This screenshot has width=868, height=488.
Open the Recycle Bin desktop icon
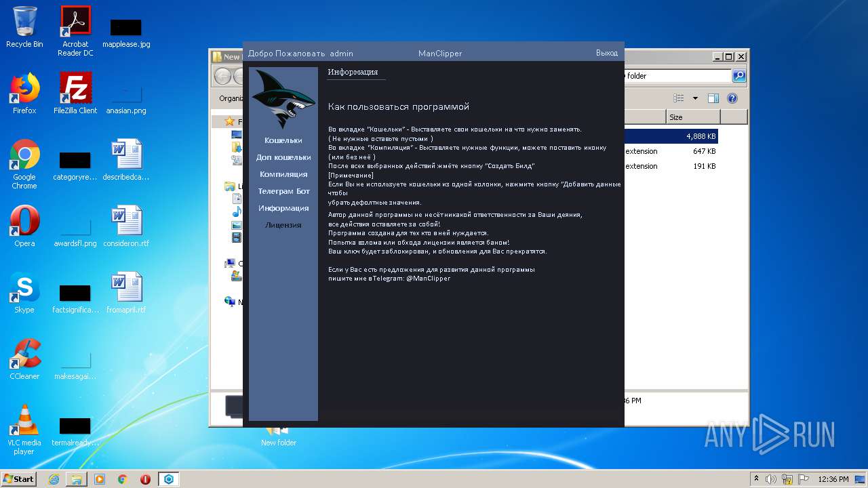[24, 27]
